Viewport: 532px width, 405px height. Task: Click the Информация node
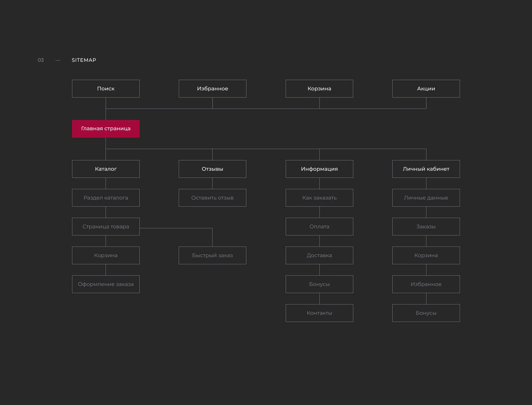[x=319, y=169]
